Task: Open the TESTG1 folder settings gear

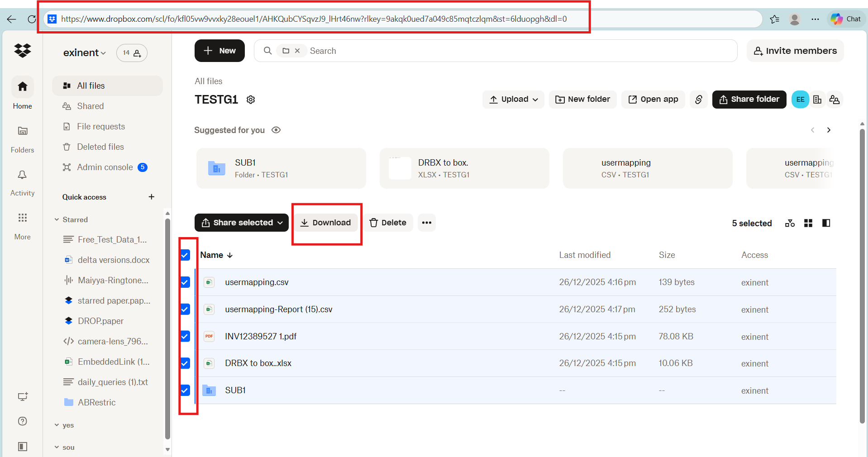Action: point(251,100)
